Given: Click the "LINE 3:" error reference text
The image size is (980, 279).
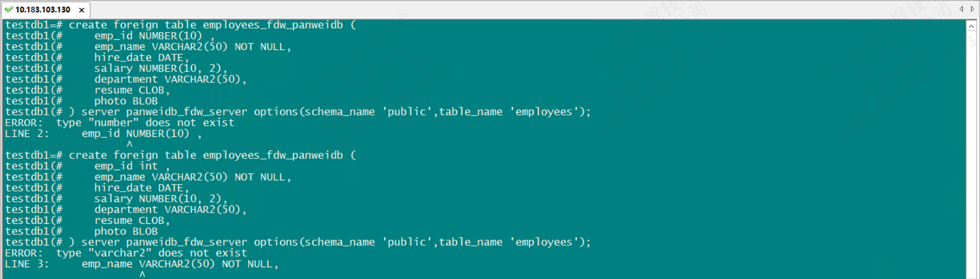Looking at the screenshot, I should (x=27, y=264).
